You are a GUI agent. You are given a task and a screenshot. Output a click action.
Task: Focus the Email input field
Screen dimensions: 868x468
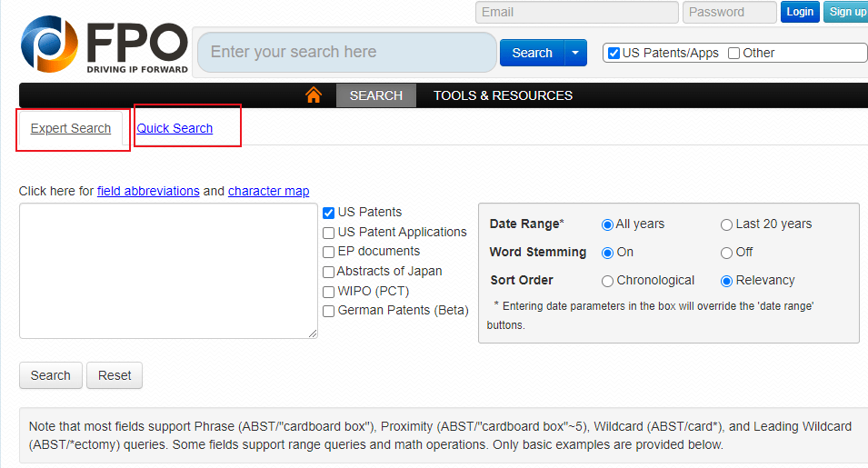pyautogui.click(x=576, y=12)
